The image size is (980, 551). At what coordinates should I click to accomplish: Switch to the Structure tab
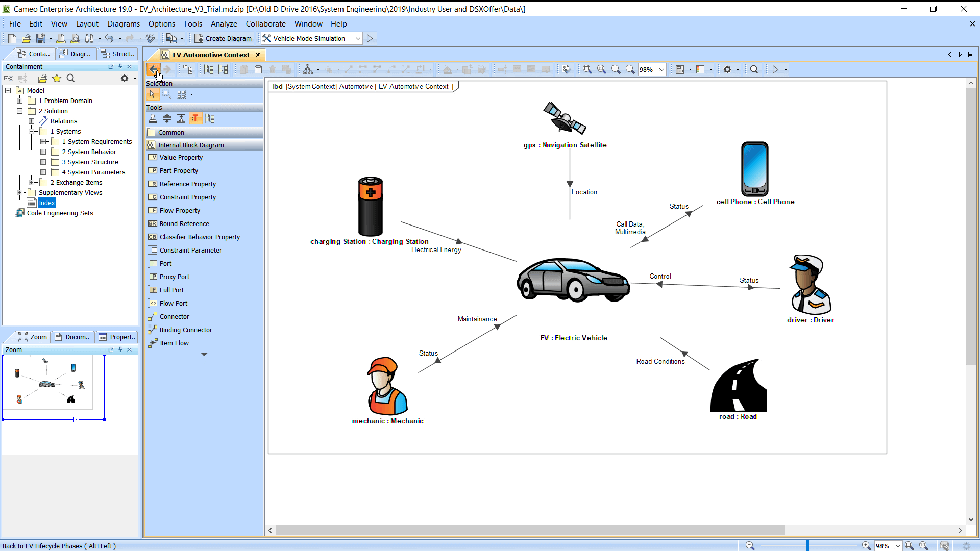(117, 54)
